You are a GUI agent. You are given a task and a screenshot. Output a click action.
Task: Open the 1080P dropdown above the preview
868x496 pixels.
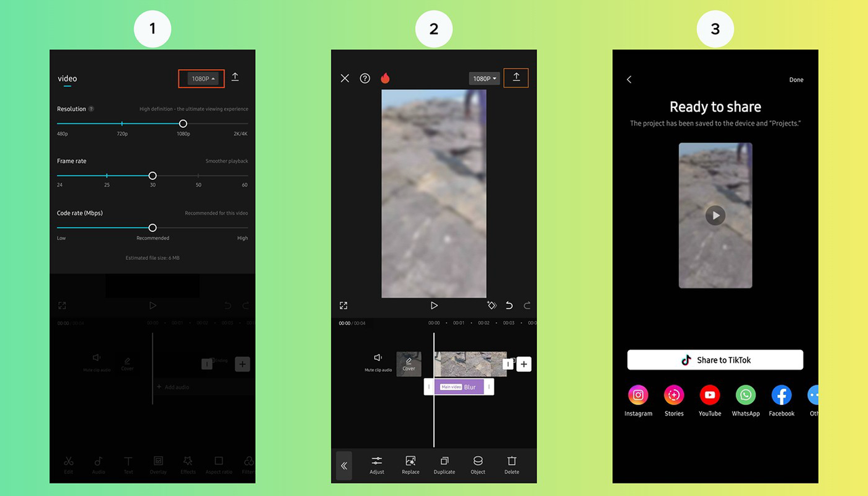pos(484,78)
